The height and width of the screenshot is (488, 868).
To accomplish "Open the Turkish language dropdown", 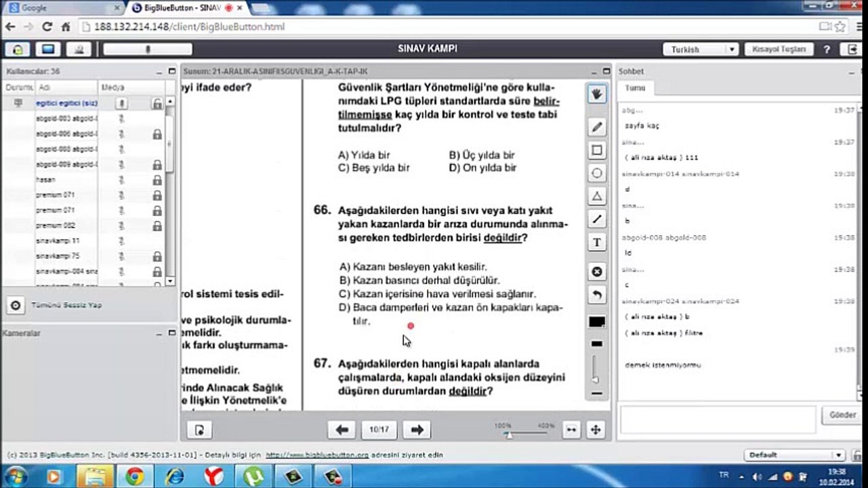I will [x=701, y=49].
